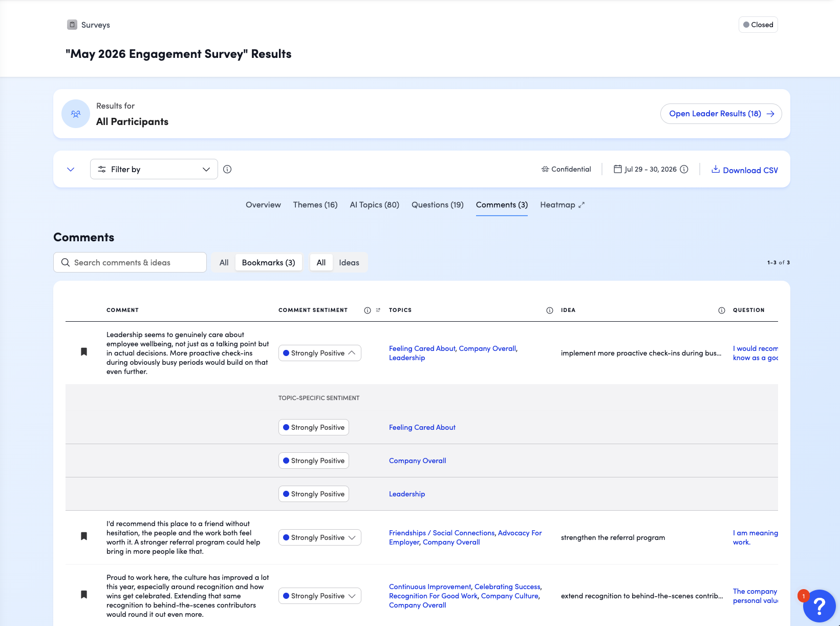The width and height of the screenshot is (840, 626).
Task: Click the All Participants group icon
Action: click(76, 114)
